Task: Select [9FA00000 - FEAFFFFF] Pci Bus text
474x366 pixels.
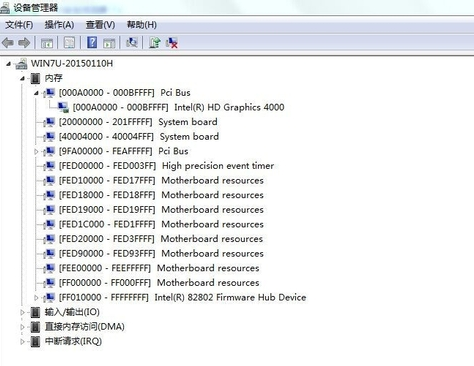Action: (124, 151)
